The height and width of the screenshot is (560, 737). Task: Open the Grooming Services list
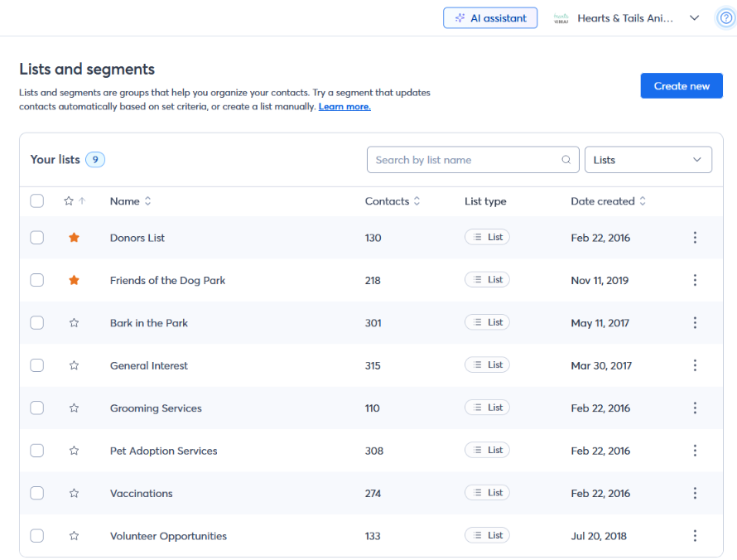156,408
